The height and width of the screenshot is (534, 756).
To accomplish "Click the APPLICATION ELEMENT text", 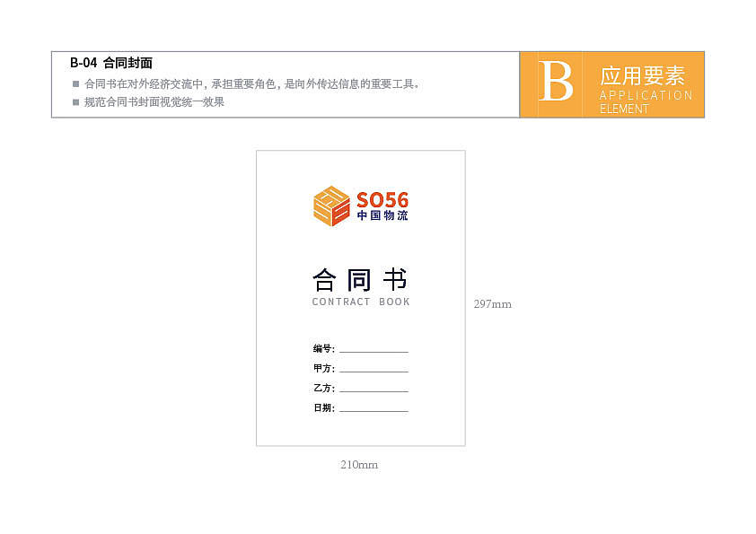I will (x=646, y=101).
